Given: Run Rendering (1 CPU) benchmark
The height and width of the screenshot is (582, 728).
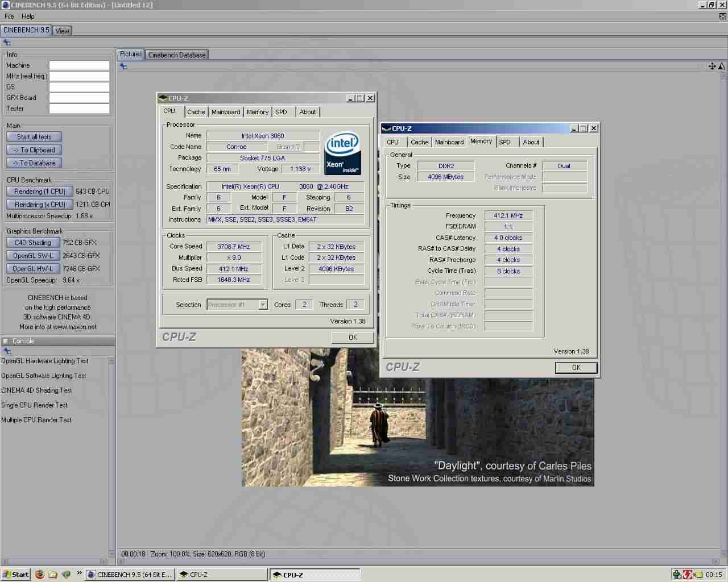Looking at the screenshot, I should pos(40,192).
